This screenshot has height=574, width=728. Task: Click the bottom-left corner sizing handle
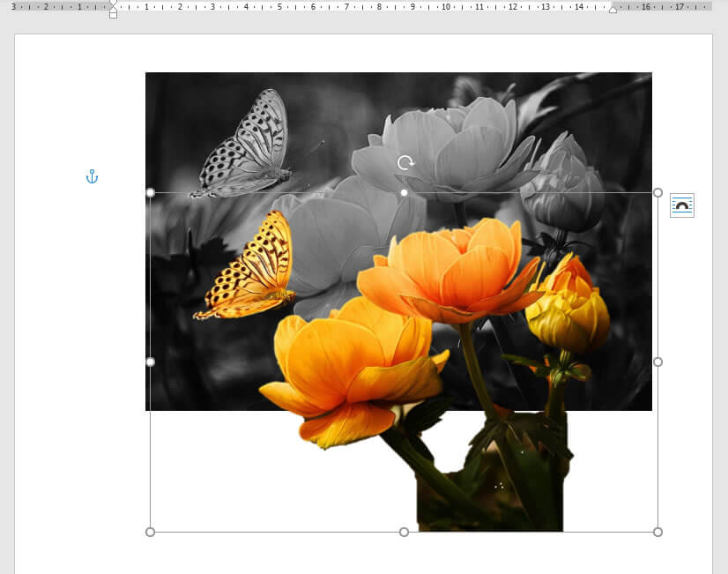point(150,532)
